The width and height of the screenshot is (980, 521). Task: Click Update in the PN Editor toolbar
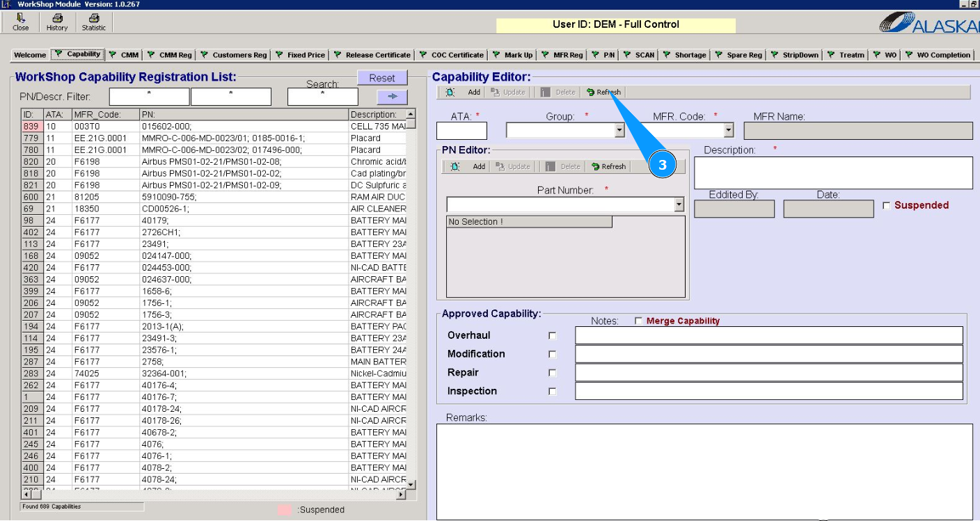tap(513, 166)
